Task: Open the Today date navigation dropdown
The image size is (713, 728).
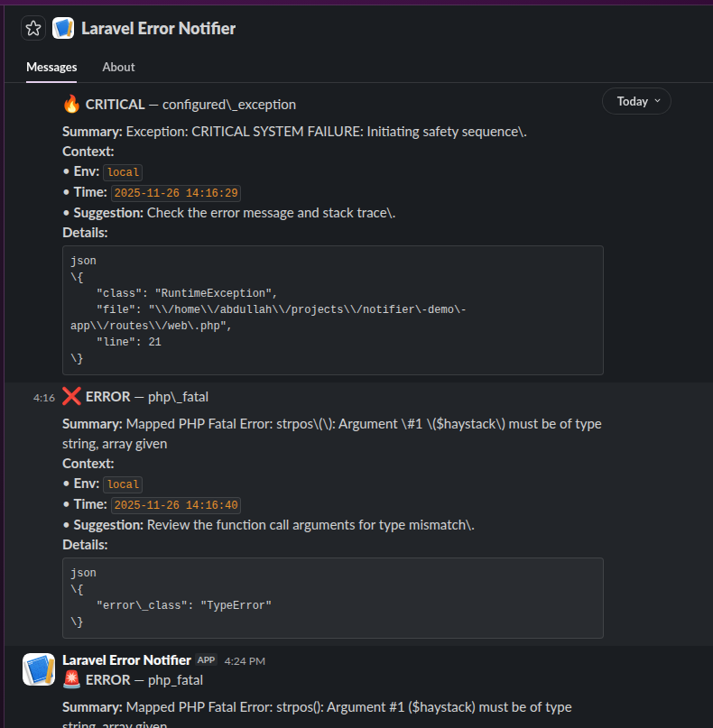Action: [x=635, y=101]
